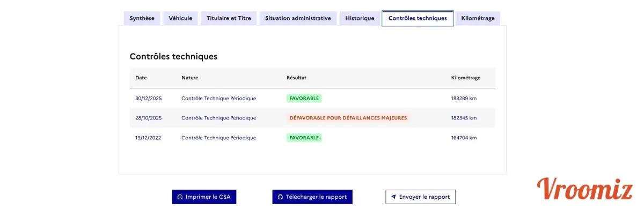Click Envoyer le rapport button
This screenshot has height=217, width=644.
[421, 197]
